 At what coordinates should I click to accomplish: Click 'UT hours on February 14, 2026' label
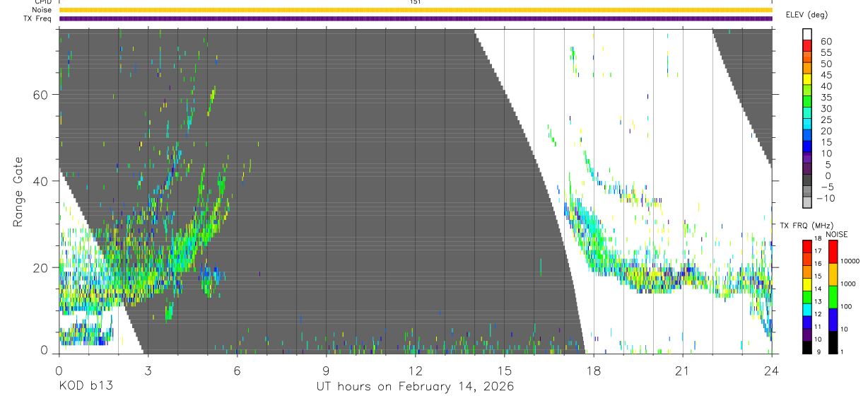pos(415,386)
